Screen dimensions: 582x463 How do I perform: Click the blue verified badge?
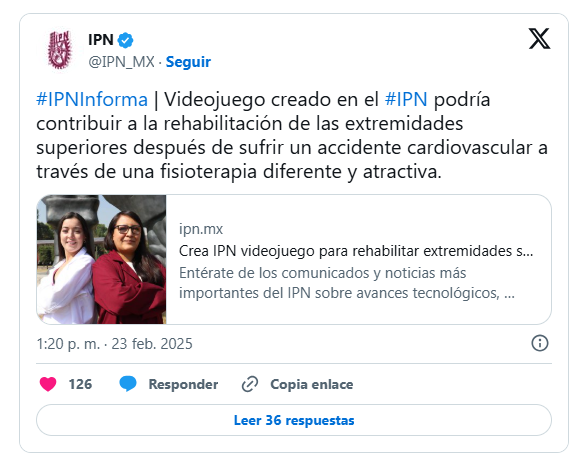pos(125,40)
